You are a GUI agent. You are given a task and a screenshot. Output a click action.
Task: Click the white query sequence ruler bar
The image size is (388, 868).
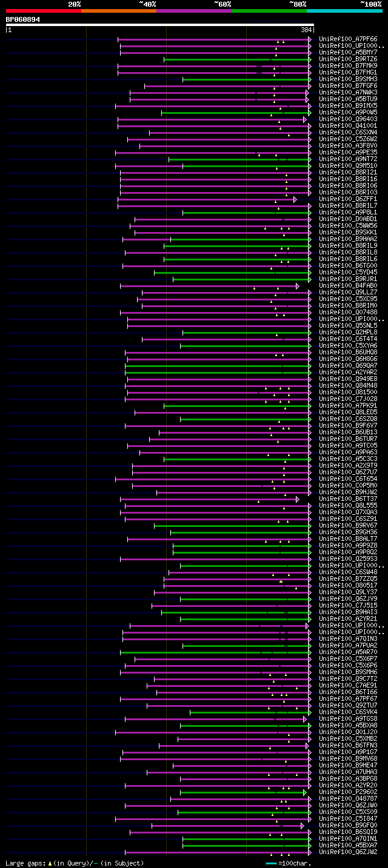pyautogui.click(x=159, y=25)
